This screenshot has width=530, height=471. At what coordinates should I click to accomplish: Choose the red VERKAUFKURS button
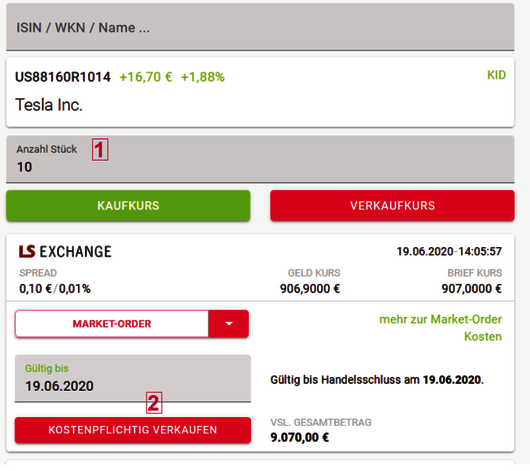(392, 206)
